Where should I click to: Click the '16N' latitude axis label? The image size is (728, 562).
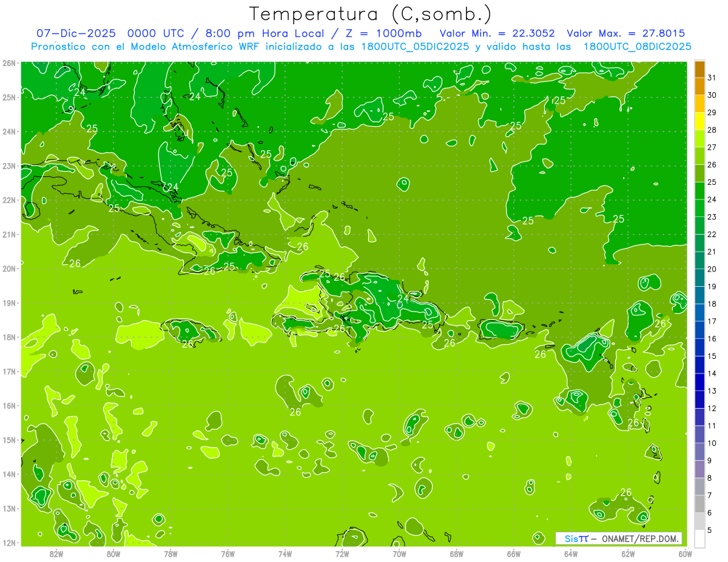point(9,406)
